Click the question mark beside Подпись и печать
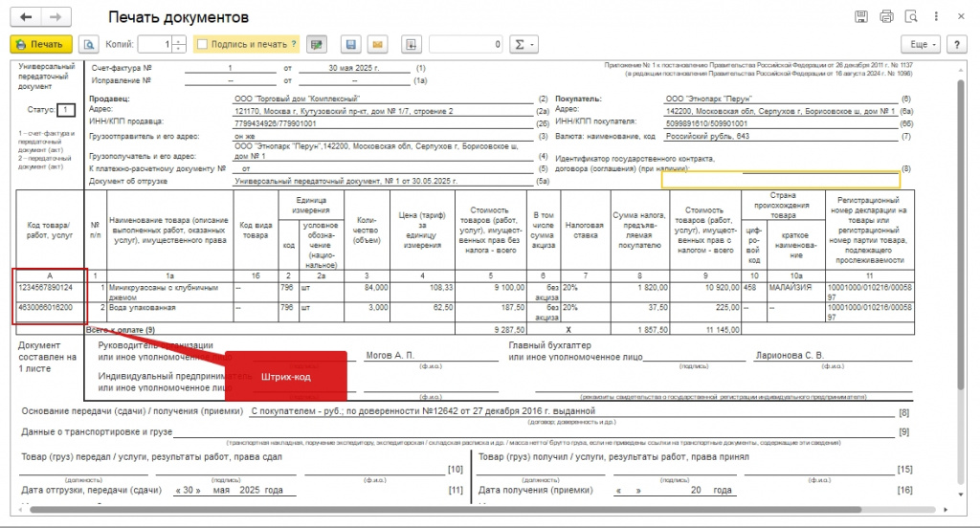 [294, 44]
